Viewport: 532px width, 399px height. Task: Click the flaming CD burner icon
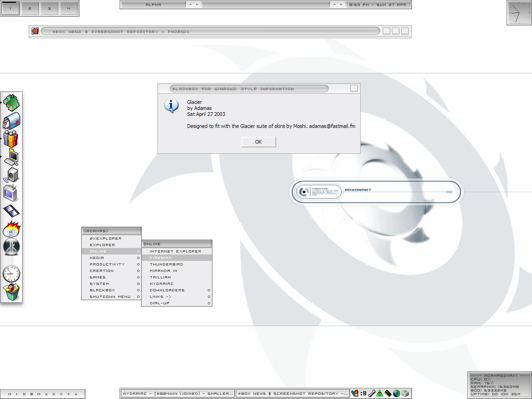pos(12,229)
